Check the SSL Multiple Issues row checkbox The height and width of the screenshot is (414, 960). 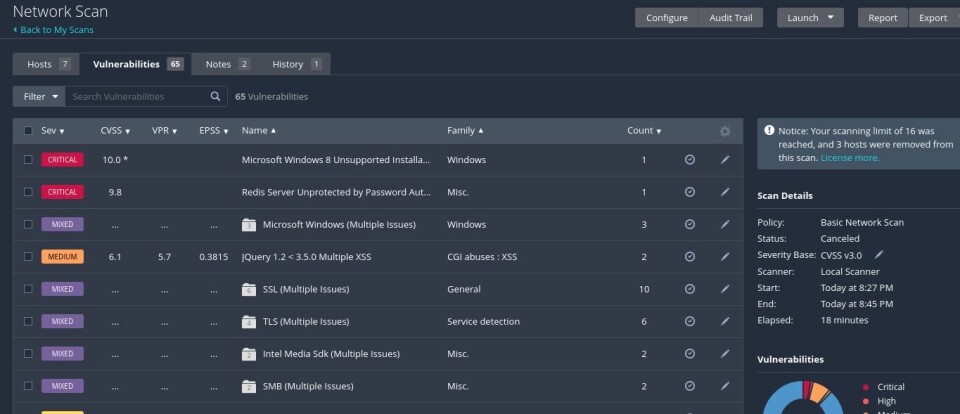pos(28,289)
